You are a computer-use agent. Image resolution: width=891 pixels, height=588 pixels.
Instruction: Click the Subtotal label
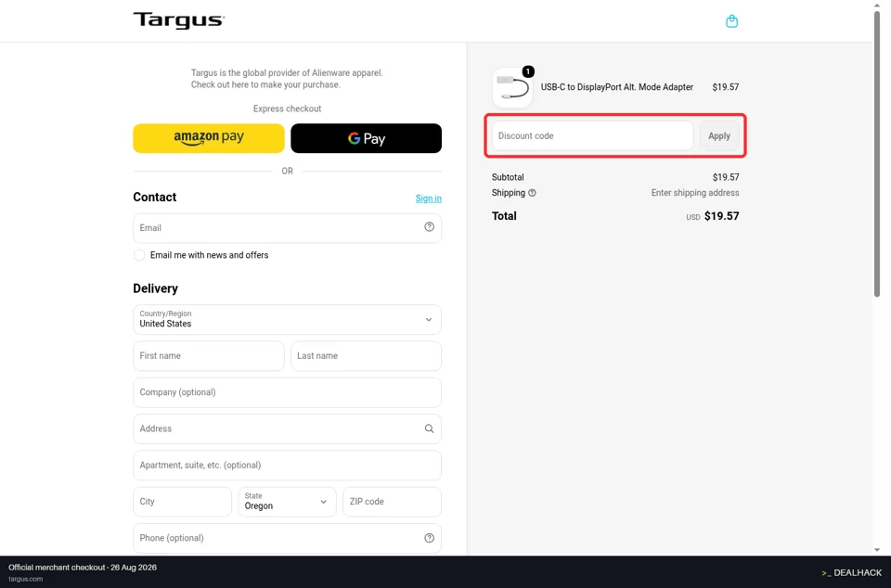[508, 177]
